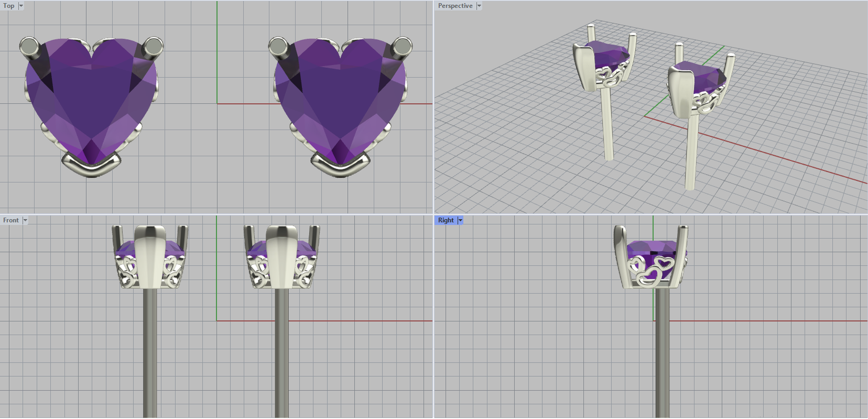Screen dimensions: 868x419
Task: Pick center V-prong of left earring, Front view
Action: click(150, 255)
